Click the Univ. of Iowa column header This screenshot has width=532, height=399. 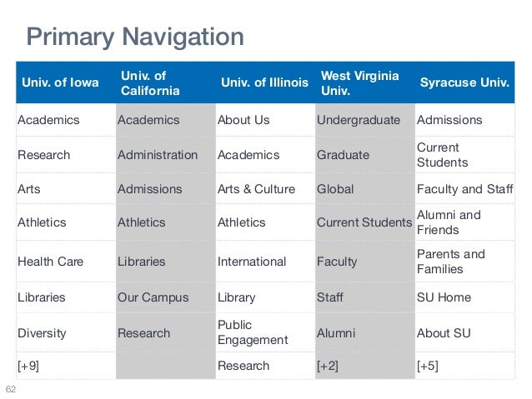pos(60,82)
